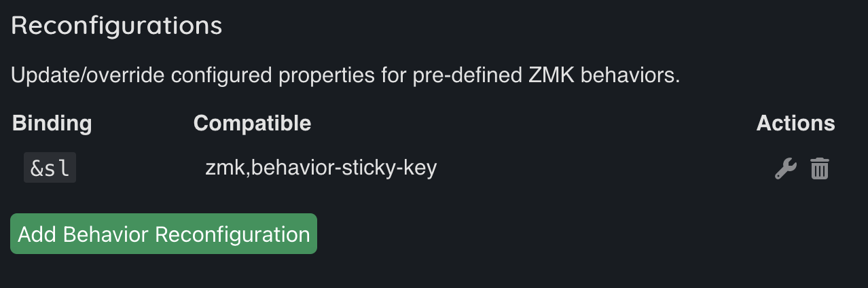Click the Binding column header
The image size is (868, 288).
(x=52, y=123)
